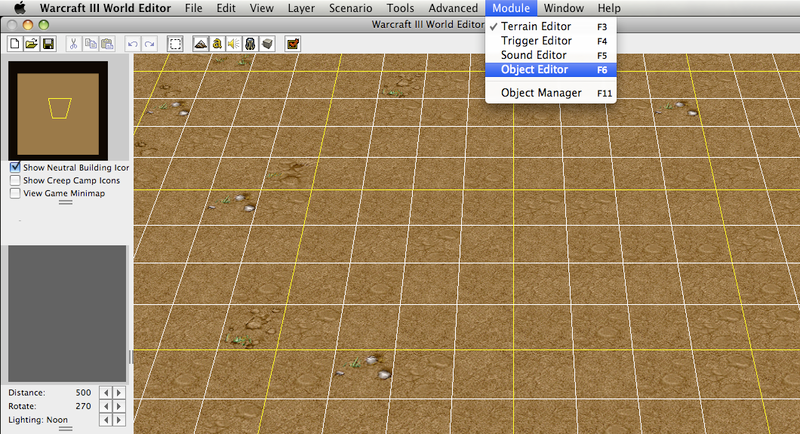Click the Lighting: Noon label
The width and height of the screenshot is (800, 434).
click(x=38, y=420)
